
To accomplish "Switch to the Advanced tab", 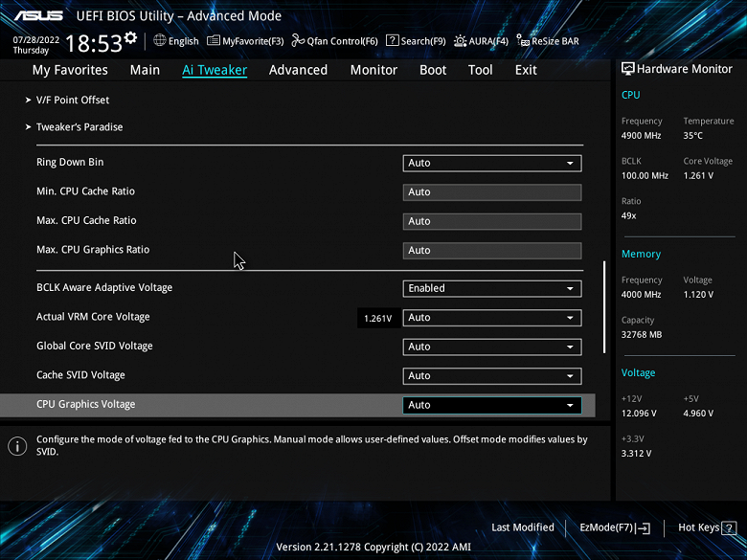I will [x=298, y=70].
